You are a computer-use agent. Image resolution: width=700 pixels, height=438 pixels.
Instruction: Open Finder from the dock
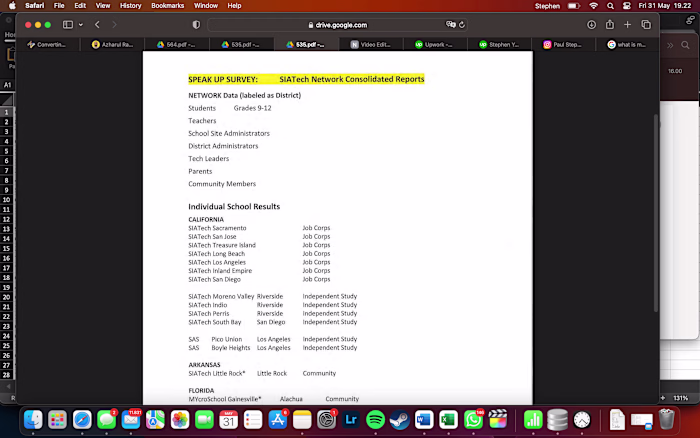click(33, 420)
